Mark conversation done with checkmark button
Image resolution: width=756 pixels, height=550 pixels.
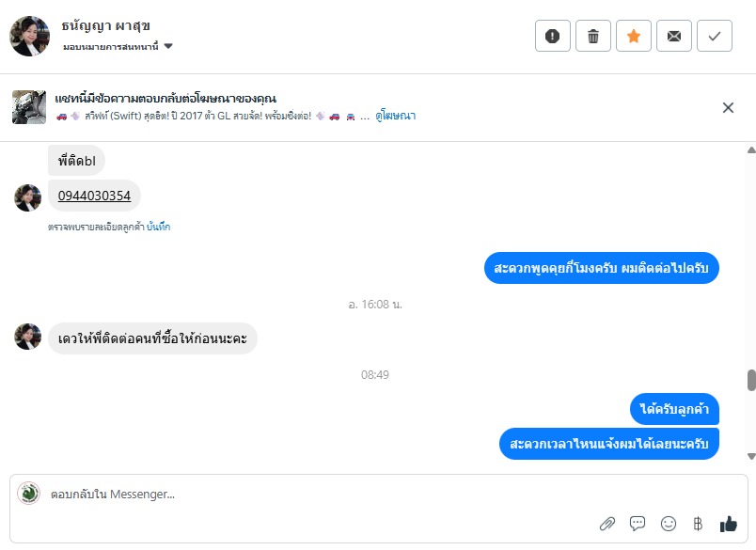(x=715, y=36)
